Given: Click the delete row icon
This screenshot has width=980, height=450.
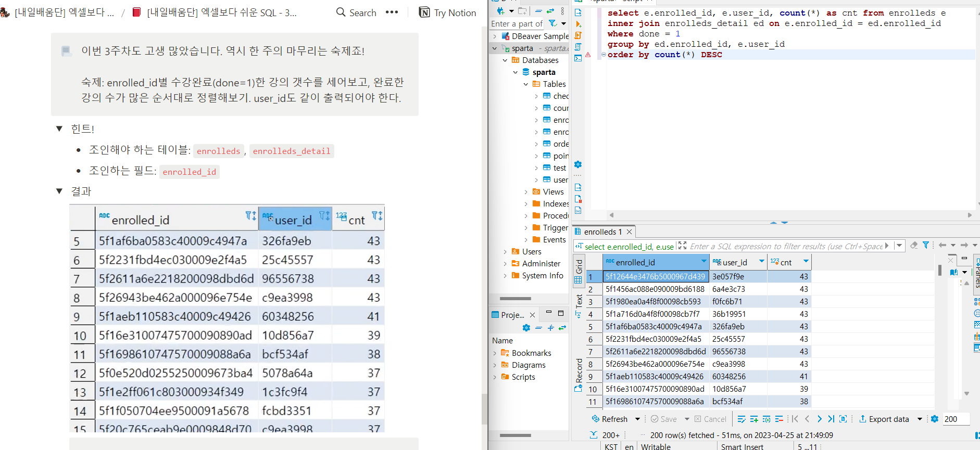Looking at the screenshot, I should [779, 419].
